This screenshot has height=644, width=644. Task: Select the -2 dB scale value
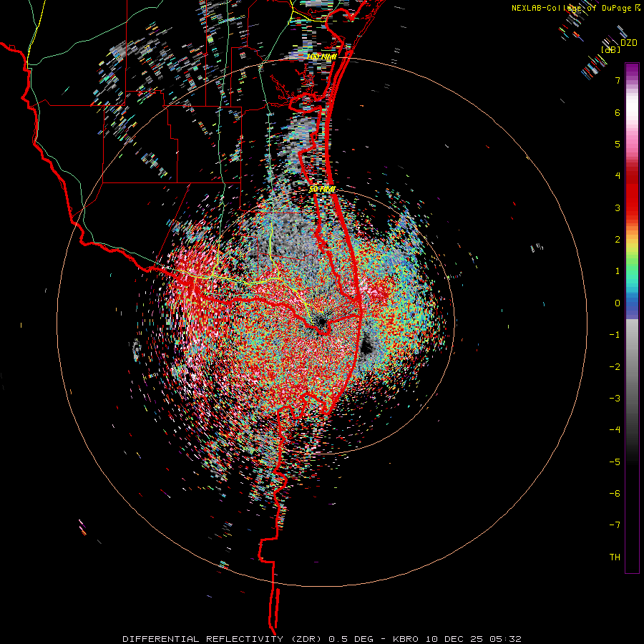[x=615, y=366]
